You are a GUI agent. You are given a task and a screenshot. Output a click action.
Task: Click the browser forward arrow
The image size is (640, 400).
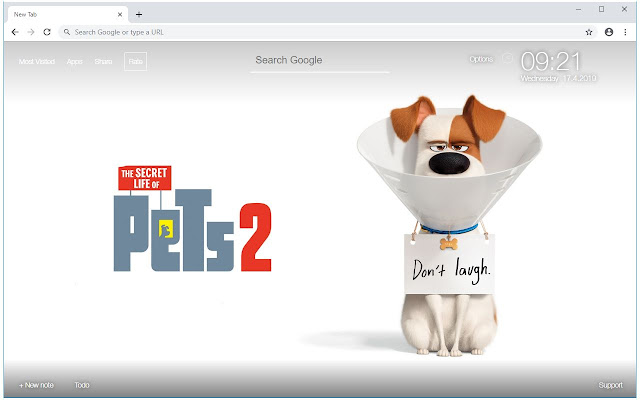point(31,32)
